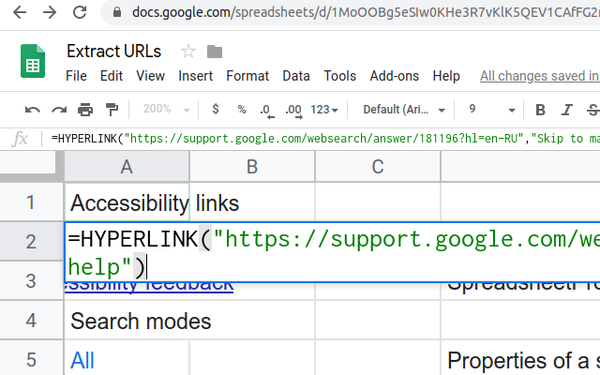Image resolution: width=600 pixels, height=375 pixels.
Task: Open Google Sheets home icon
Action: [x=33, y=61]
